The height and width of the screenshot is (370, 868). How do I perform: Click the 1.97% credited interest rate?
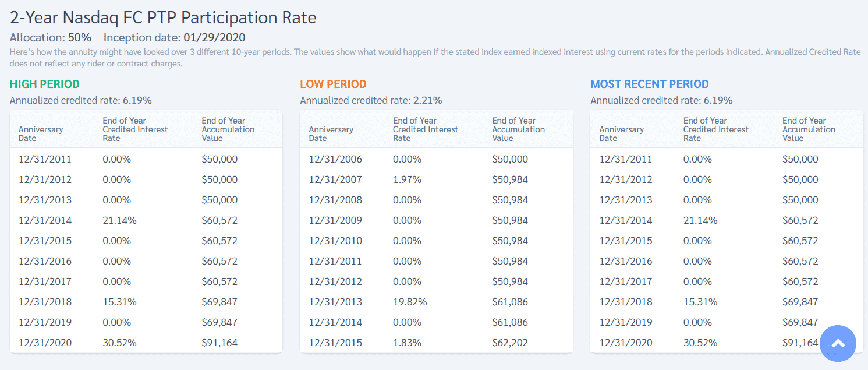(407, 179)
